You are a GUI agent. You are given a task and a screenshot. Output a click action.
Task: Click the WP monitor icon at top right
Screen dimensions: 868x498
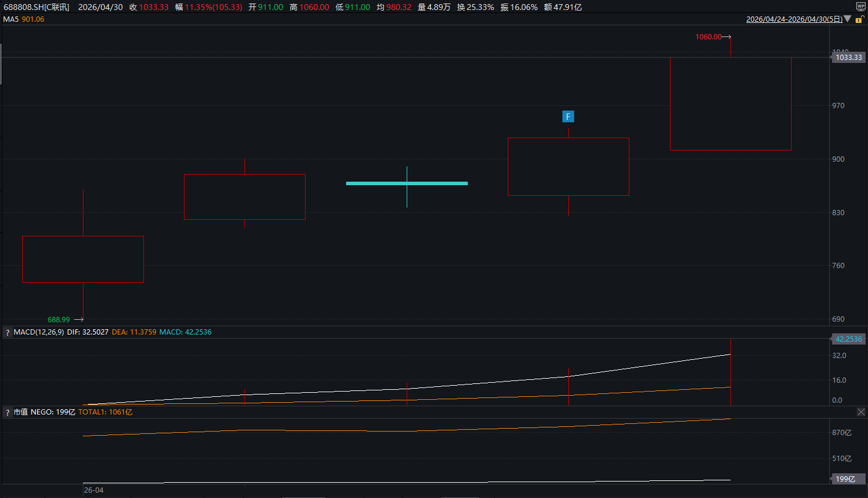tap(860, 6)
